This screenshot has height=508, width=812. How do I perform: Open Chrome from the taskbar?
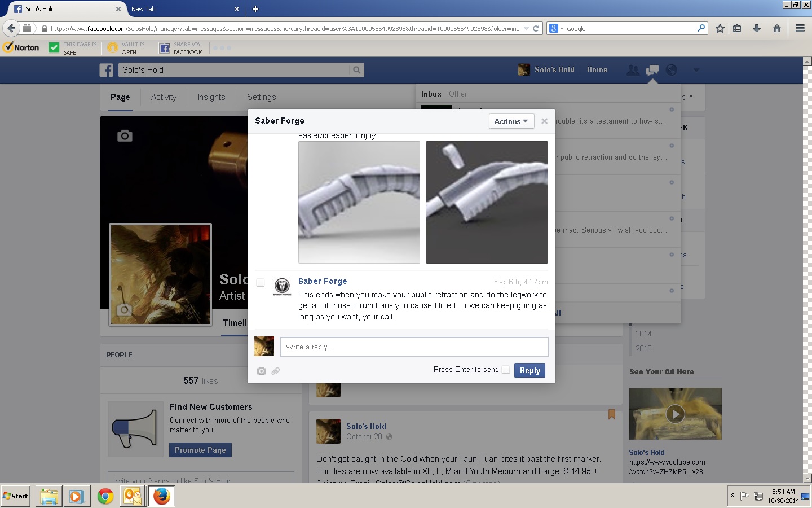(105, 496)
